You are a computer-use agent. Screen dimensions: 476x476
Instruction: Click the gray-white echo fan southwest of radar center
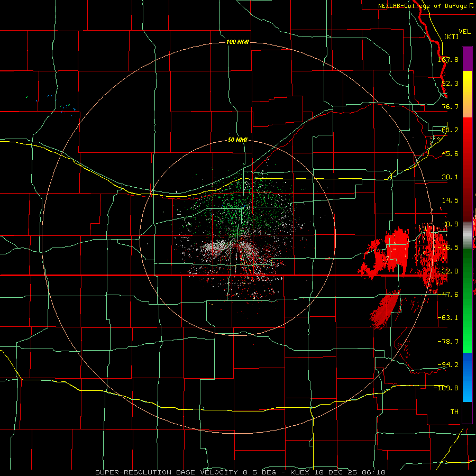tap(214, 248)
